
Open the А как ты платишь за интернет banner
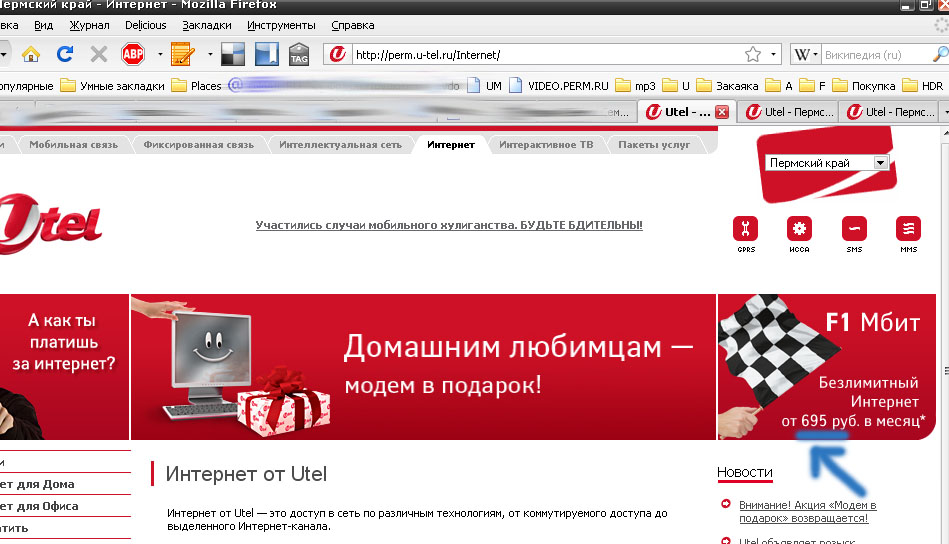tap(64, 367)
